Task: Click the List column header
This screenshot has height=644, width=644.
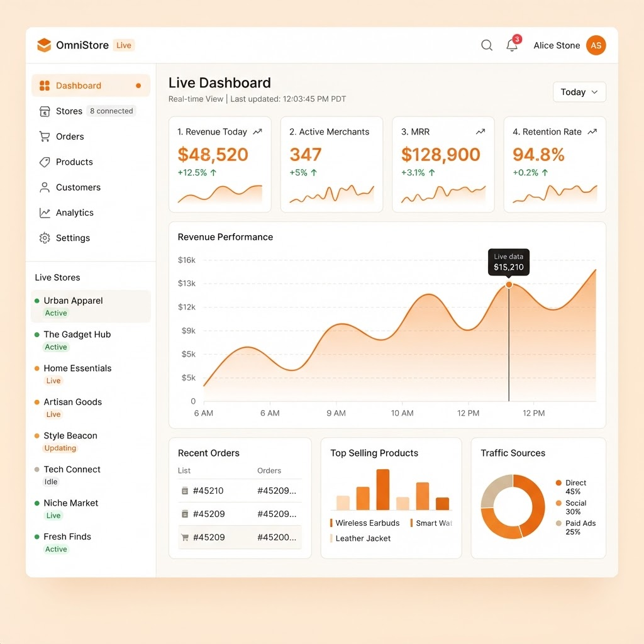Action: click(x=184, y=470)
